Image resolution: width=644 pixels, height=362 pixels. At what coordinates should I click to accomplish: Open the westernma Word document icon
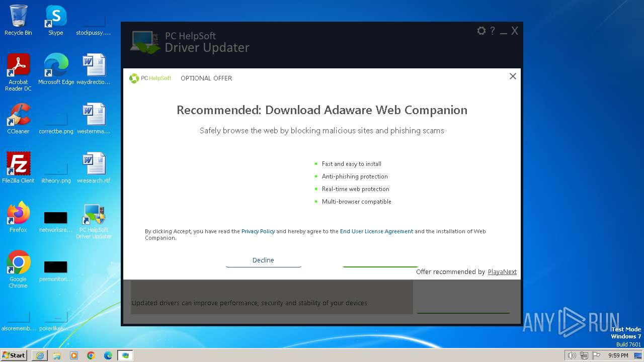pyautogui.click(x=94, y=118)
